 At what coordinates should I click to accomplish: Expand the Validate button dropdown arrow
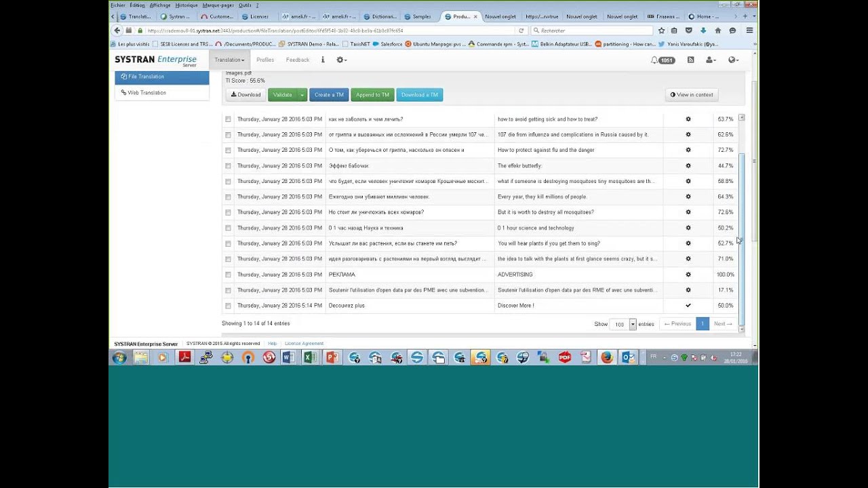point(302,95)
